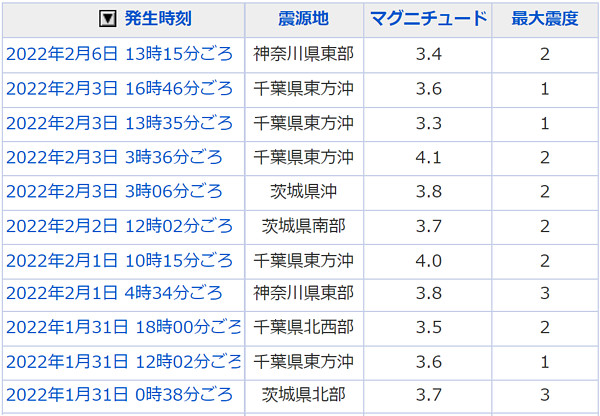This screenshot has width=600, height=416.
Task: Select magnitude 3.6 in the 1月31日 12時02分 row
Action: (x=429, y=362)
